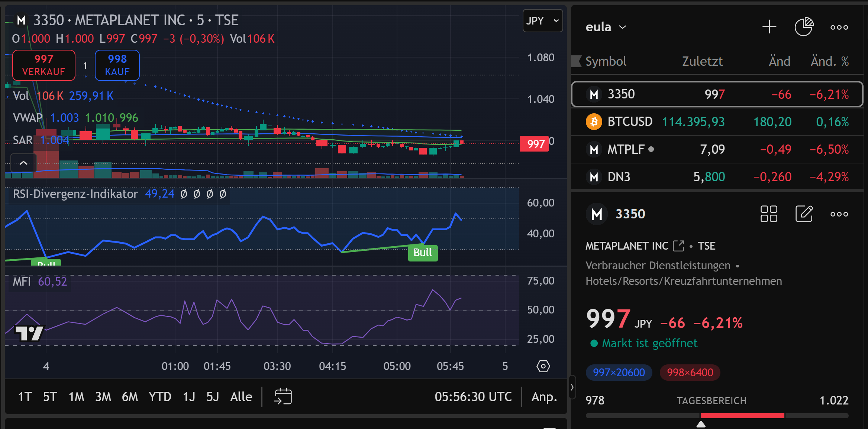868x429 pixels.
Task: Select the 1J time range
Action: click(x=189, y=397)
